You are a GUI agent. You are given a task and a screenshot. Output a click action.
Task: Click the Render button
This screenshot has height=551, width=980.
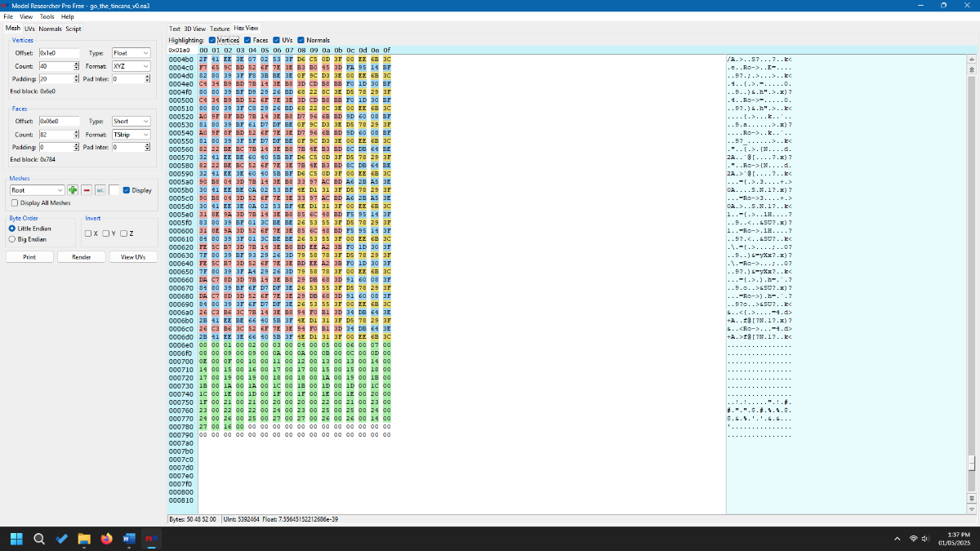coord(82,257)
